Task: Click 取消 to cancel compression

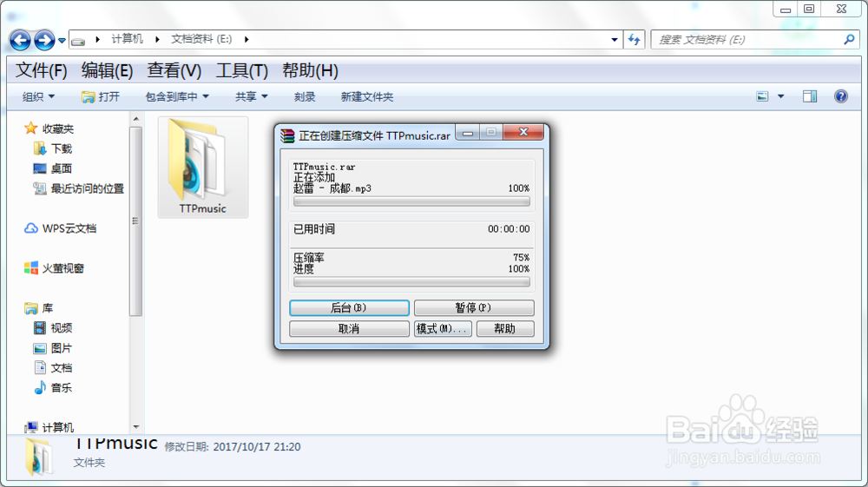Action: [349, 329]
